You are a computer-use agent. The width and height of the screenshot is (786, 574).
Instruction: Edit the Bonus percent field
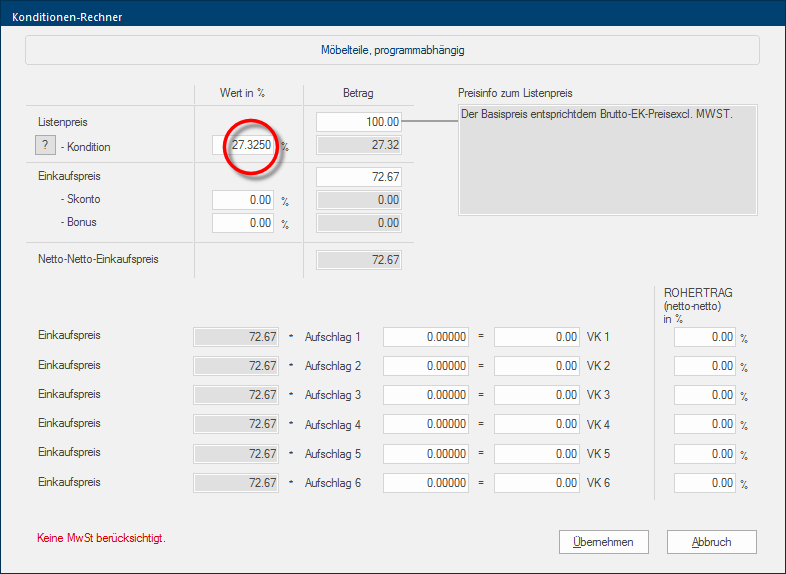click(243, 223)
